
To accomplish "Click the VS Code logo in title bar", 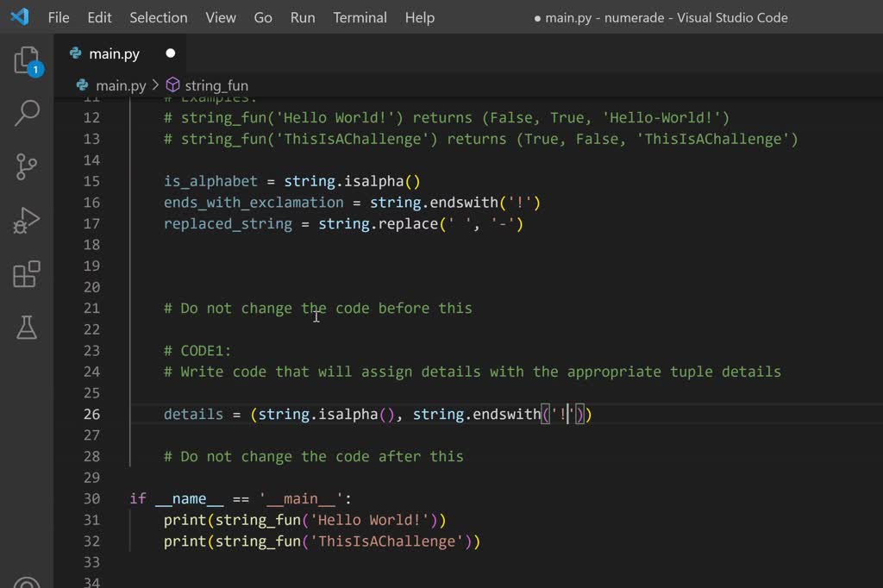I will pos(19,16).
